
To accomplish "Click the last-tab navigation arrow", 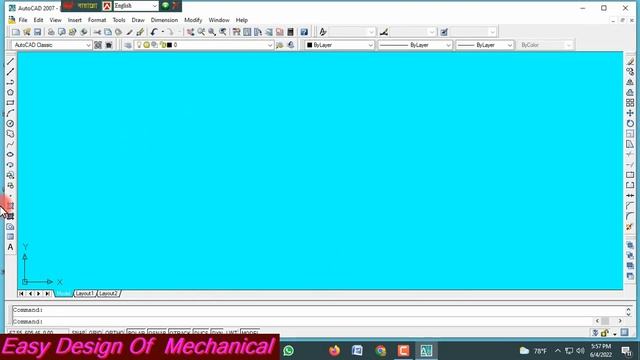I will (47, 293).
